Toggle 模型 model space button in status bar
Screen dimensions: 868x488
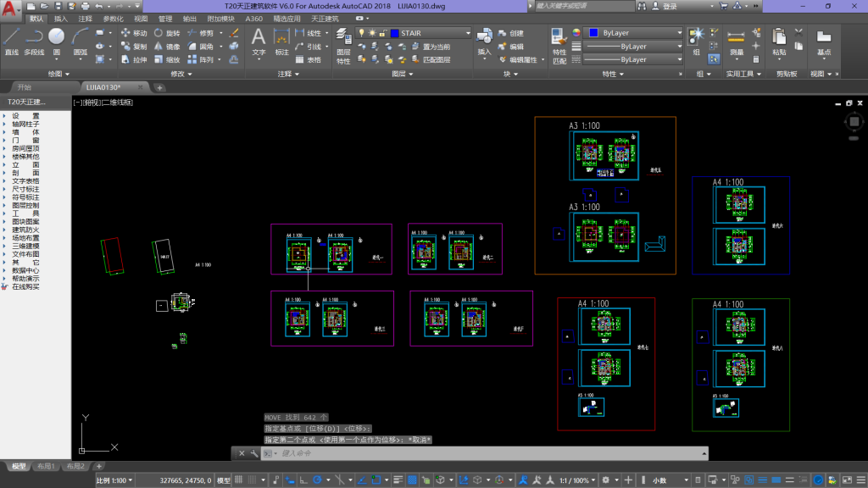[x=224, y=480]
